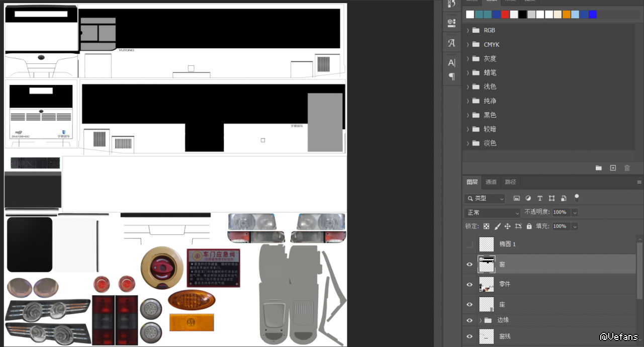Expand the CMYK swatch group
The height and width of the screenshot is (347, 644).
pyautogui.click(x=468, y=45)
